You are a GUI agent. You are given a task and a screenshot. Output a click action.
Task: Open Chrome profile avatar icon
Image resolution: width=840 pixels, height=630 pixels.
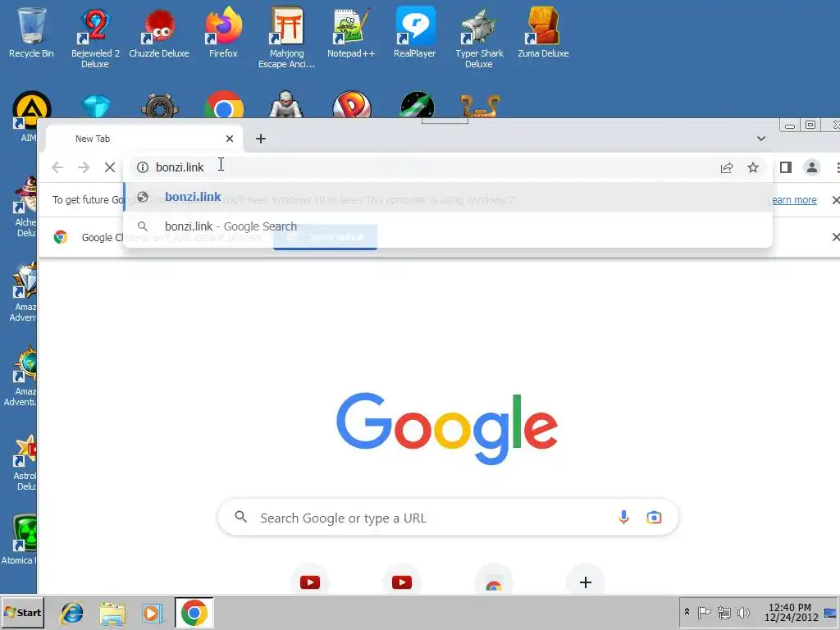pyautogui.click(x=812, y=167)
